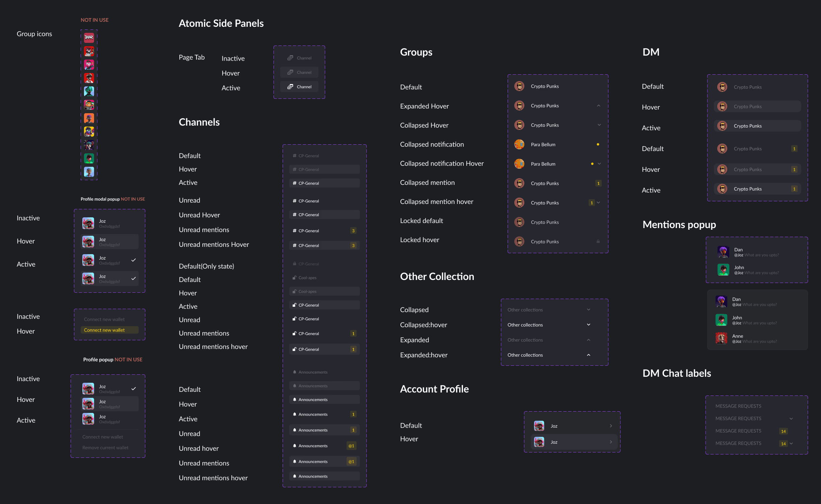Click the lock icon on Crypto Punks row
821x504 pixels.
point(598,241)
